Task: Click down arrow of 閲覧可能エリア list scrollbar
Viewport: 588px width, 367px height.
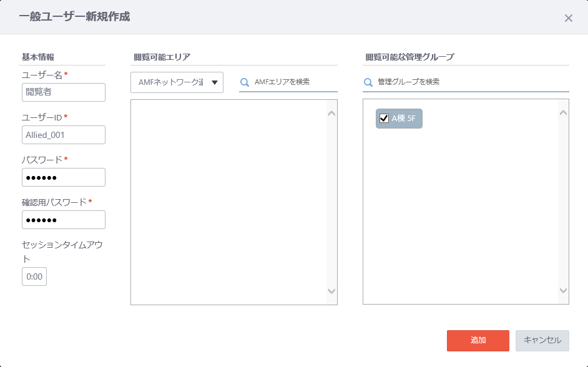Action: point(331,291)
